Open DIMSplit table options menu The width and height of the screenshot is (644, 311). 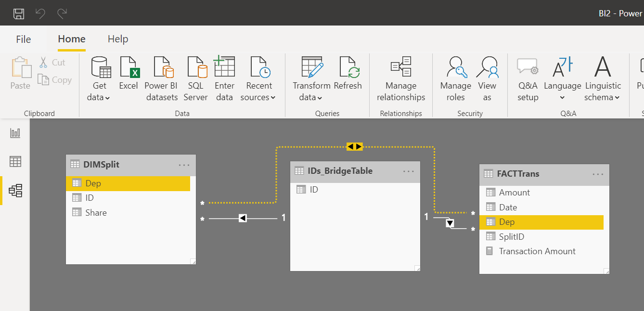tap(184, 165)
